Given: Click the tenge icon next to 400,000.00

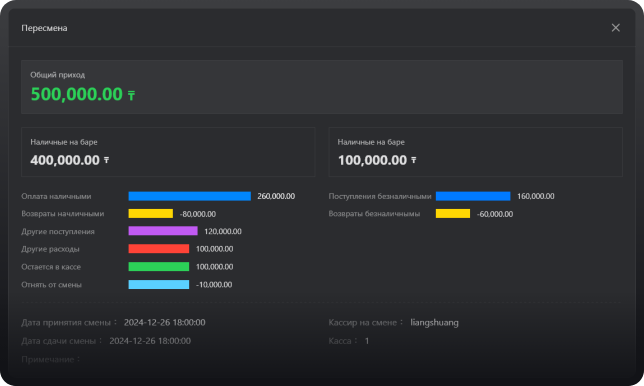Looking at the screenshot, I should 106,160.
